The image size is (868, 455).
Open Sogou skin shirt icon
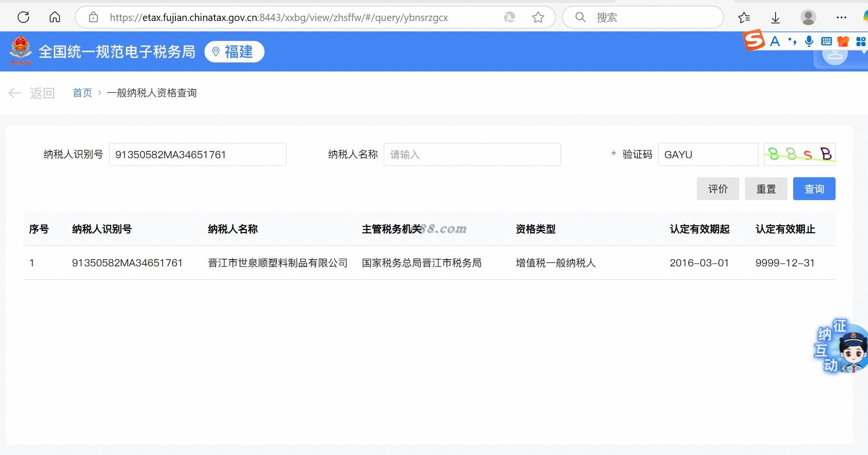(x=843, y=41)
